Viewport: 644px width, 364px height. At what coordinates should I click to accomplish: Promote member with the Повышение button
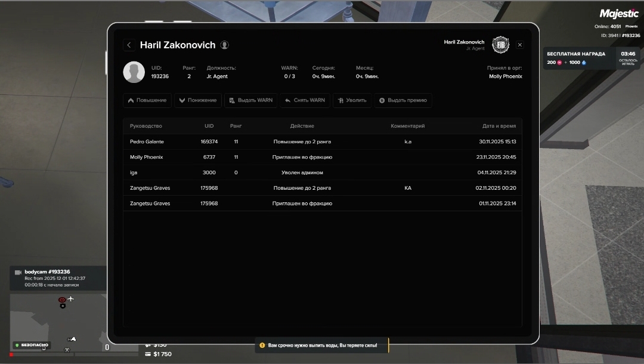click(147, 100)
